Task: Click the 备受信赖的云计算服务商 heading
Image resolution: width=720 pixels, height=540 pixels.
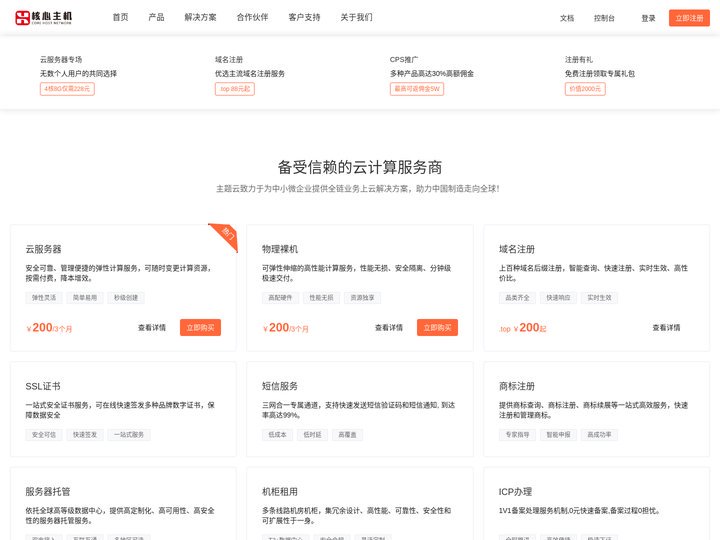Action: (x=360, y=167)
